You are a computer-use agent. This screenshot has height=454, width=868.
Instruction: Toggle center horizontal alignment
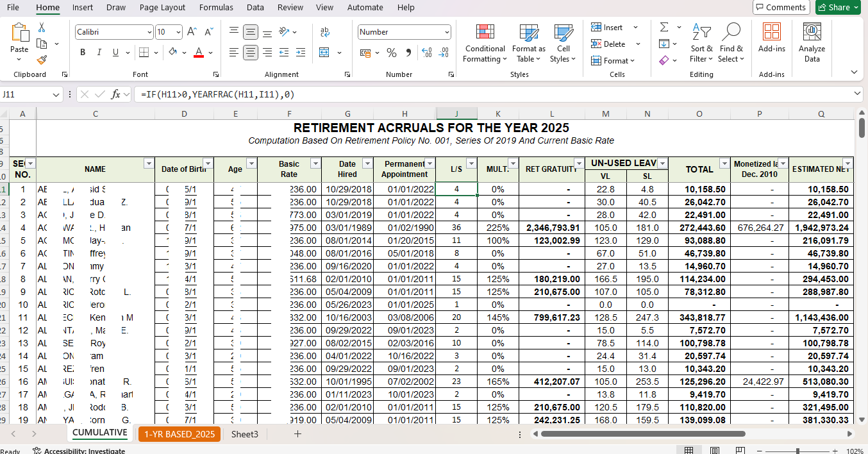click(x=251, y=53)
